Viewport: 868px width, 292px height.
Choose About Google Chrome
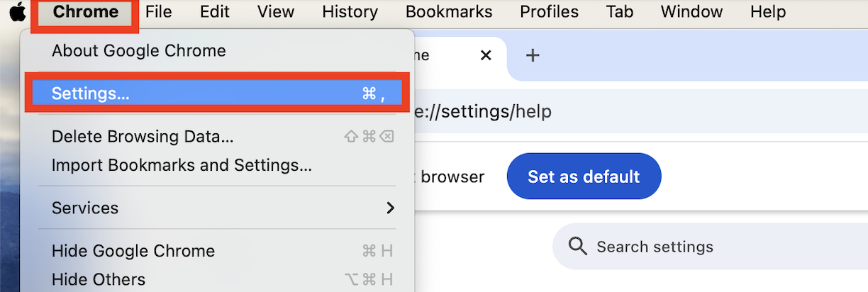tap(138, 51)
